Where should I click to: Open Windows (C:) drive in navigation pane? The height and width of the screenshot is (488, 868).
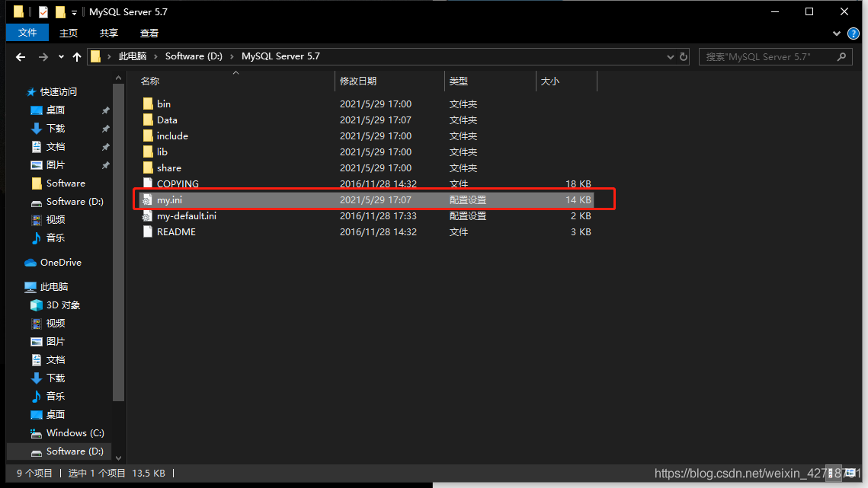pos(75,432)
